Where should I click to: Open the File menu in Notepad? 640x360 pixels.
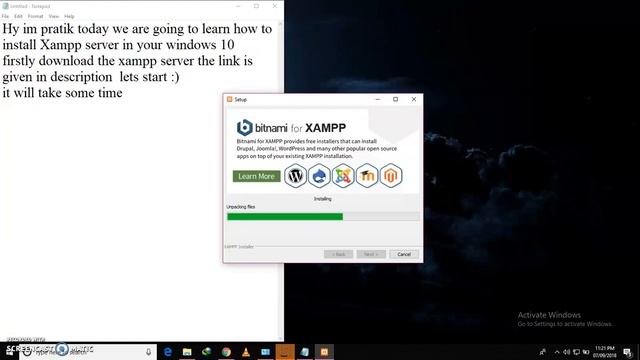5,16
